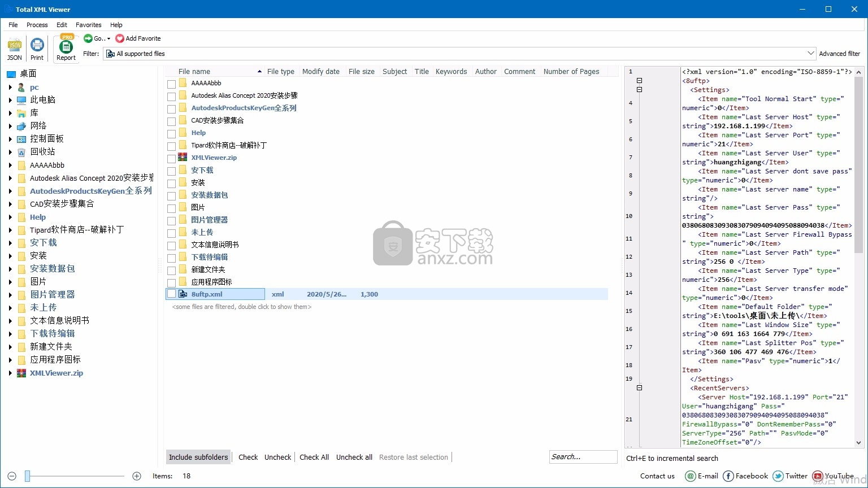Click the XML viewer scroll down arrow
Screen dimensions: 868x488
click(x=858, y=443)
